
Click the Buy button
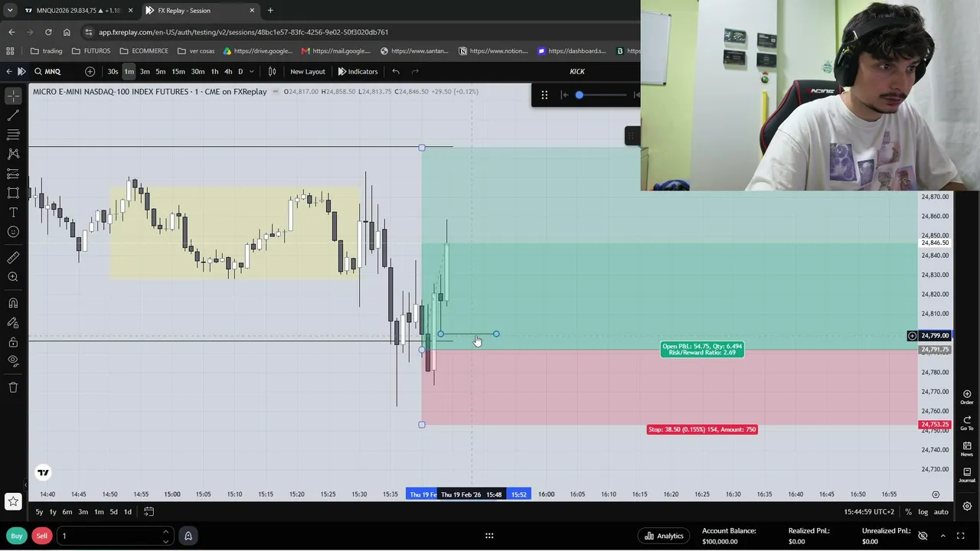[x=16, y=536]
